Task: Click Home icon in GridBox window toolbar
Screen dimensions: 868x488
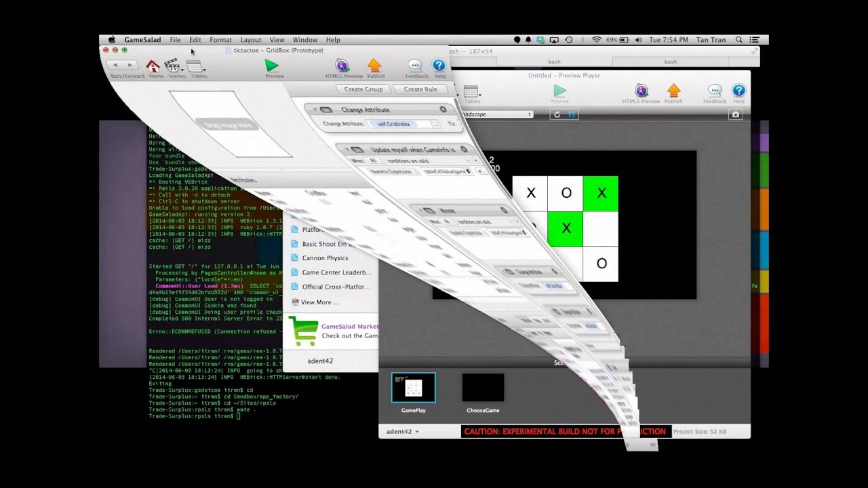Action: (153, 66)
